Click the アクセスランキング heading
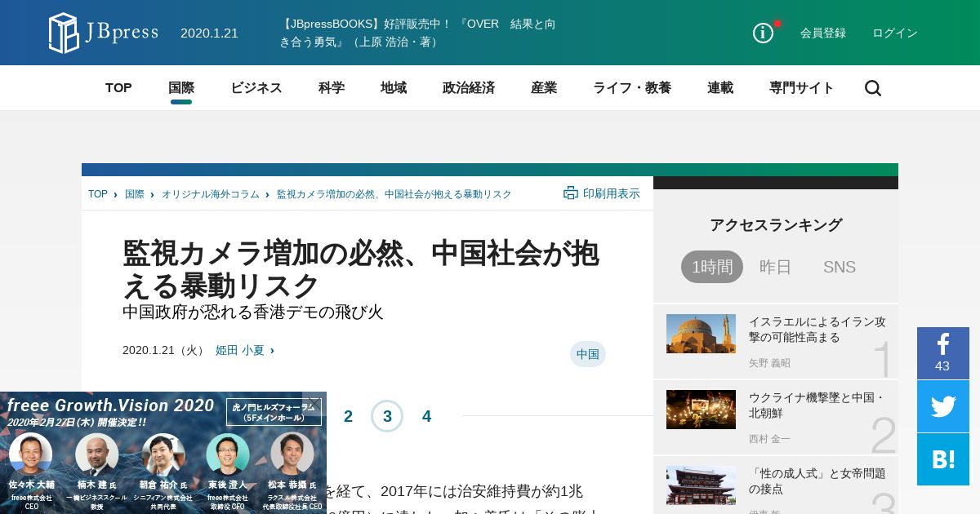Image resolution: width=980 pixels, height=514 pixels. [x=776, y=225]
